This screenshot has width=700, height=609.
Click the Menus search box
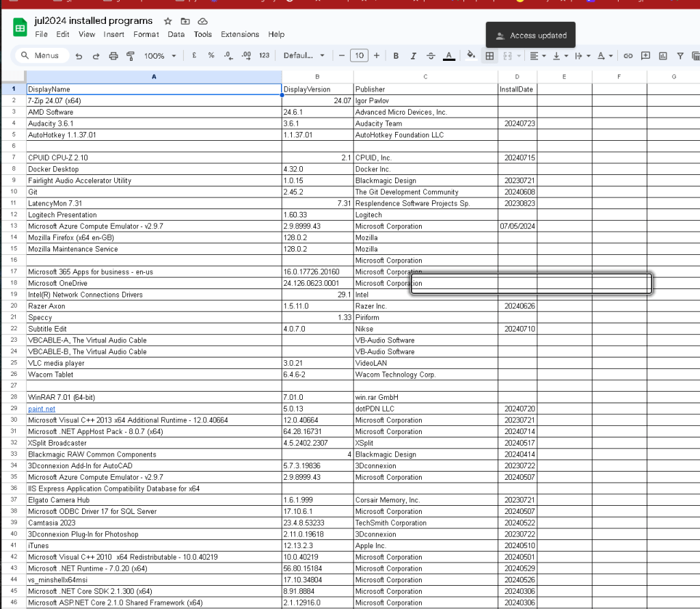click(x=42, y=55)
